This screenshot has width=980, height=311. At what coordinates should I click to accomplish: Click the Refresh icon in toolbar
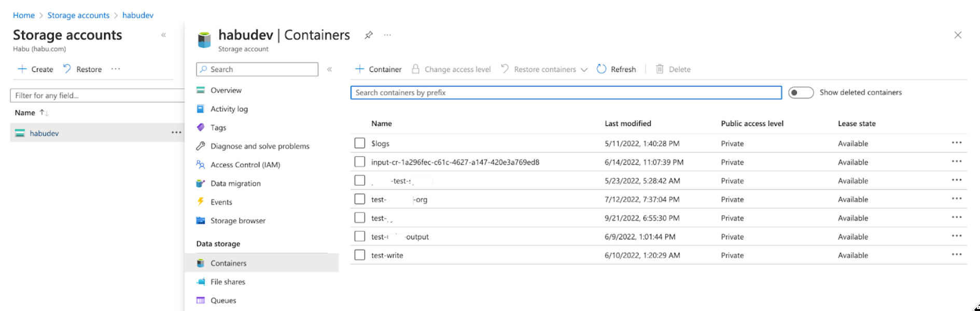[x=601, y=69]
